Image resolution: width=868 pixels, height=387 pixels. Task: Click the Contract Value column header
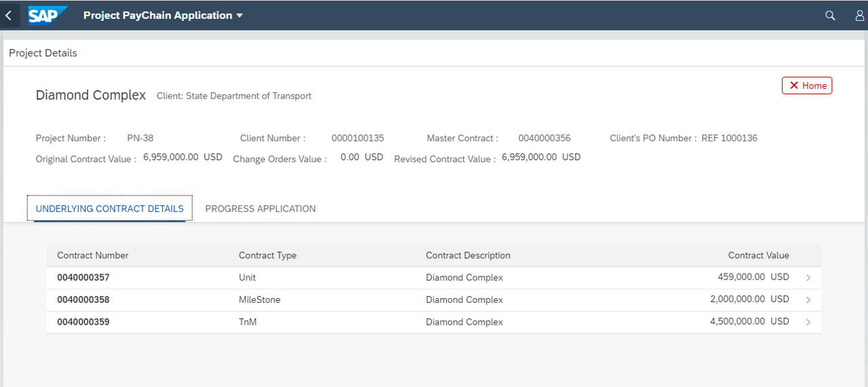758,255
